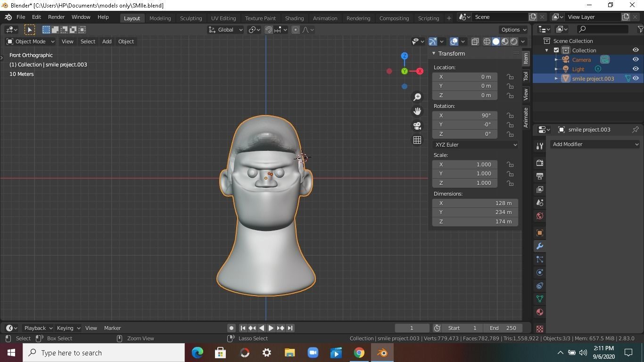Toggle viewport gizmos display button

[x=433, y=41]
